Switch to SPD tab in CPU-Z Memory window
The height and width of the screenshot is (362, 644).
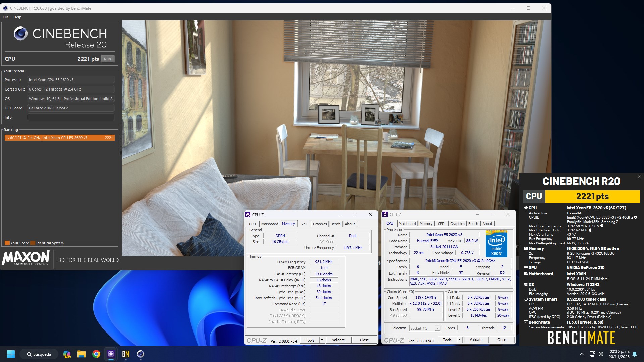pyautogui.click(x=304, y=224)
